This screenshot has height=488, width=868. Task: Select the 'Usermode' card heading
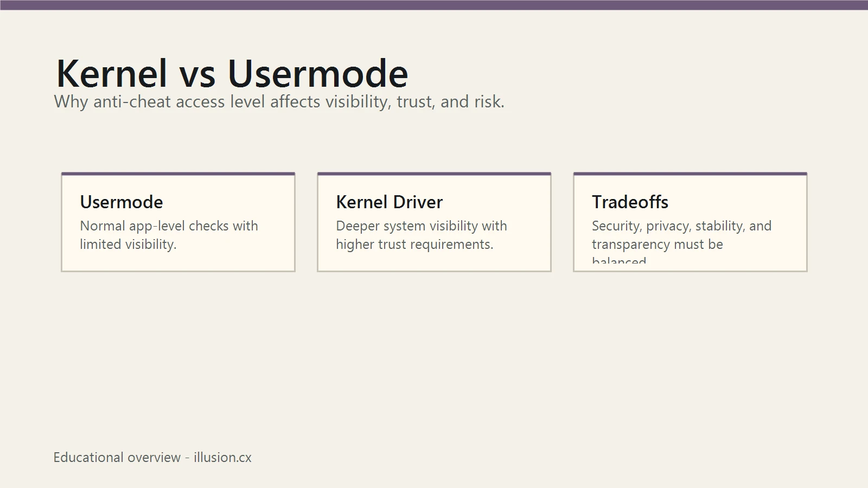[122, 202]
